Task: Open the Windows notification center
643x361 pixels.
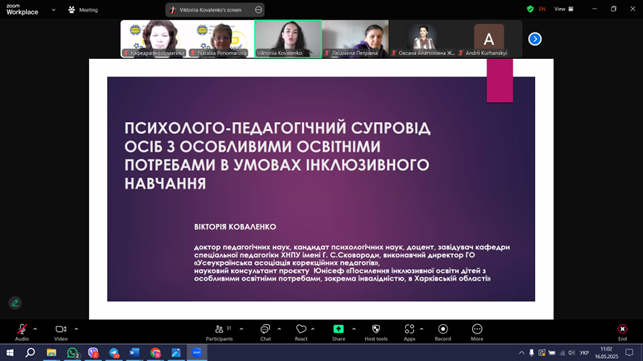Action: click(629, 353)
